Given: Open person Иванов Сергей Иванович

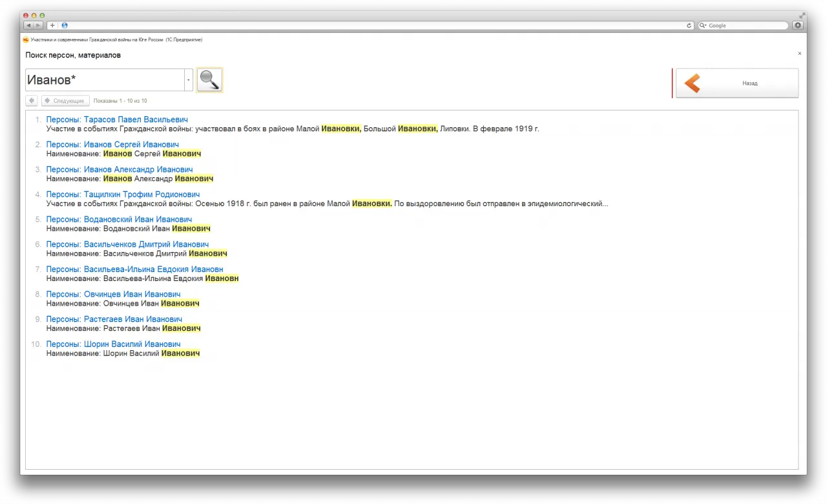Looking at the screenshot, I should [x=112, y=145].
